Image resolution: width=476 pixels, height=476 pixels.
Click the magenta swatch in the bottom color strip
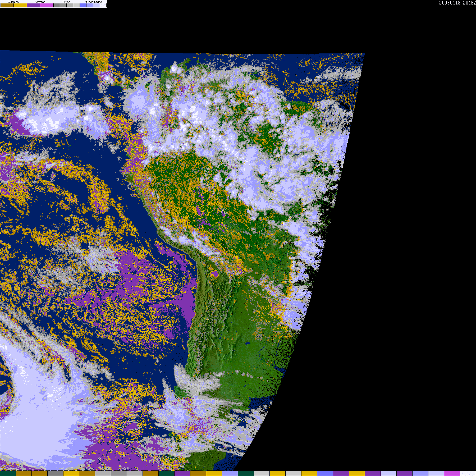(x=452, y=473)
